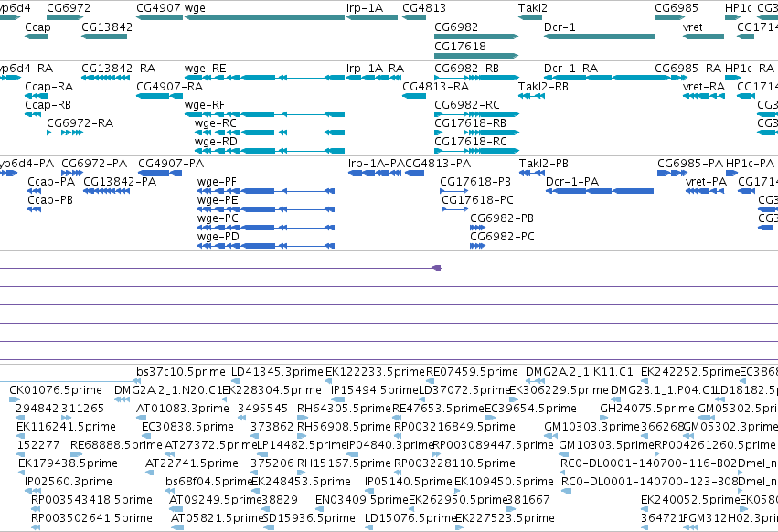Click the wge-PF protein label
The height and width of the screenshot is (532, 778).
(217, 182)
